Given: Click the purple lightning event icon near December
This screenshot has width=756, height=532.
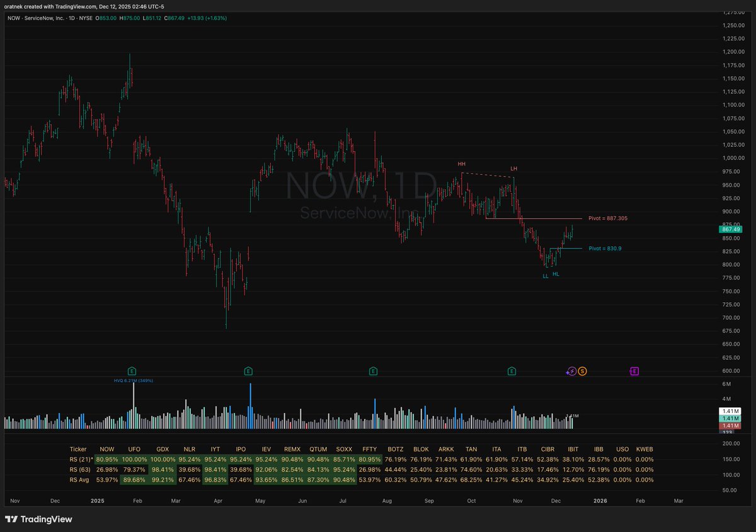Looking at the screenshot, I should 571,371.
